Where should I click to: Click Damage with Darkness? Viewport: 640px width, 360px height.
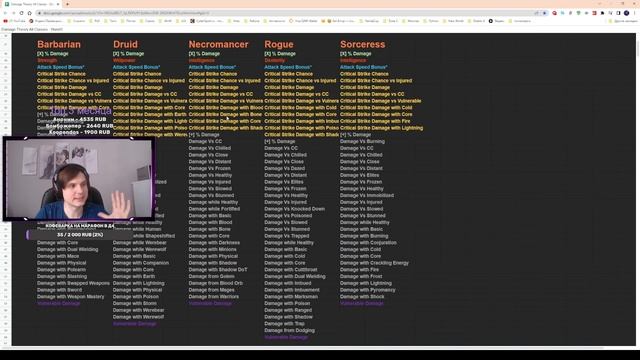pyautogui.click(x=214, y=243)
